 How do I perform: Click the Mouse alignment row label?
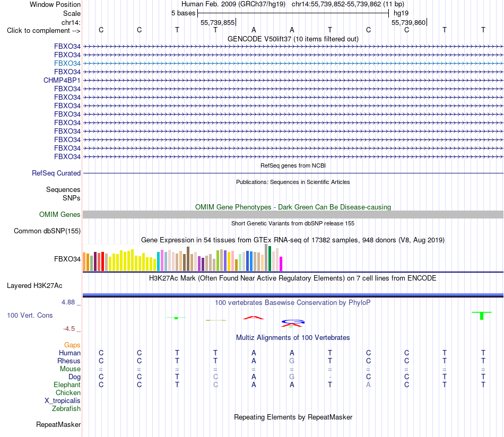(70, 369)
